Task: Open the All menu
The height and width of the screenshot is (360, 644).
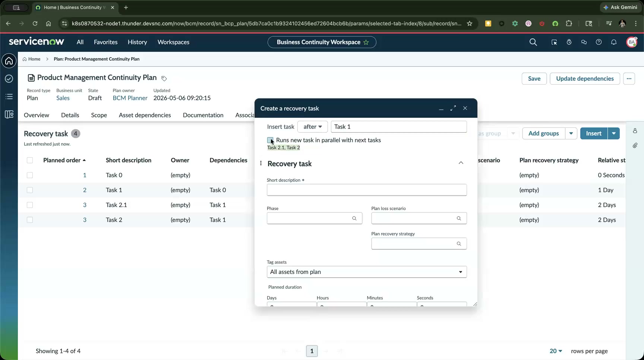Action: click(x=80, y=42)
